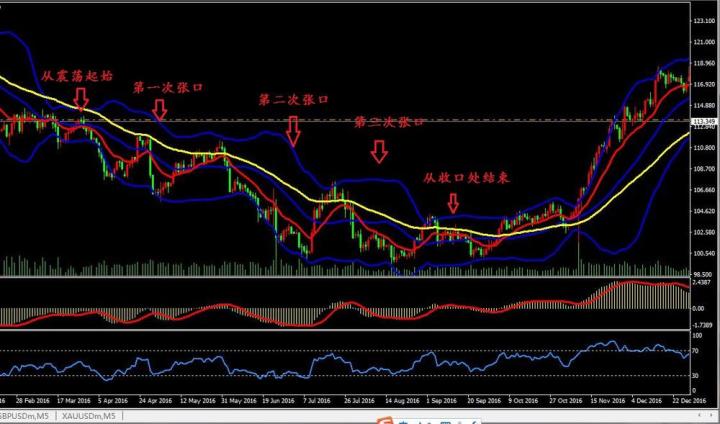Click the 98.500 price on the scale
Screen dimensions: 720x424
coord(703,274)
